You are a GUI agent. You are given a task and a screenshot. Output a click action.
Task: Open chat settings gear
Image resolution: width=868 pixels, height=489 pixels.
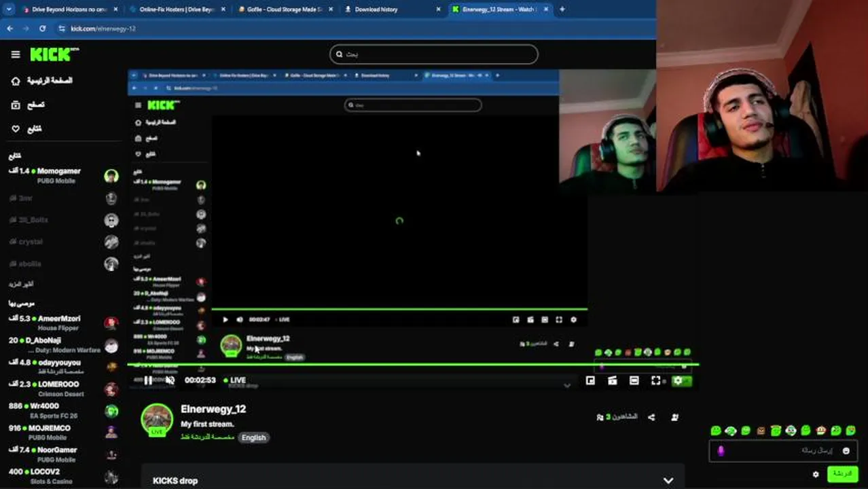(816, 474)
